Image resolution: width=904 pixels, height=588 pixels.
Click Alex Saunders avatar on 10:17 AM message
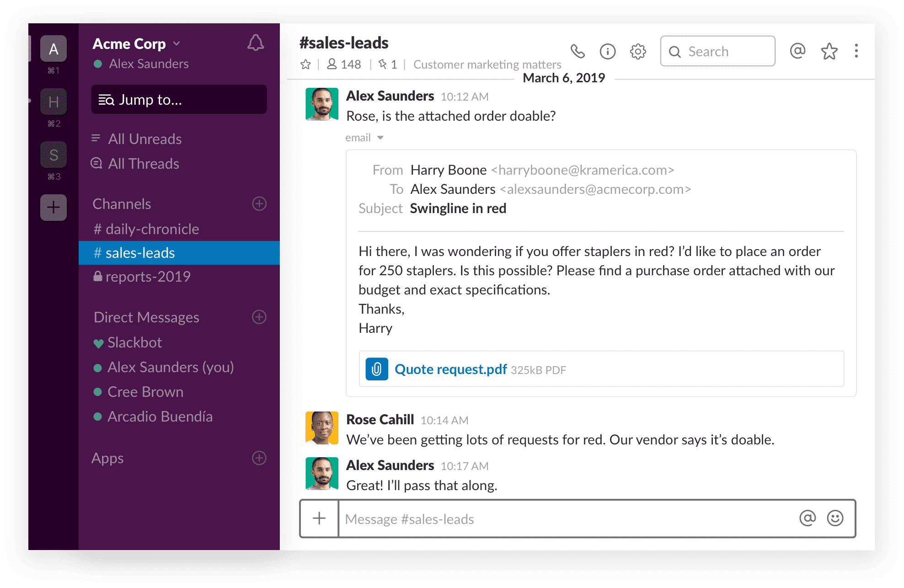click(322, 474)
